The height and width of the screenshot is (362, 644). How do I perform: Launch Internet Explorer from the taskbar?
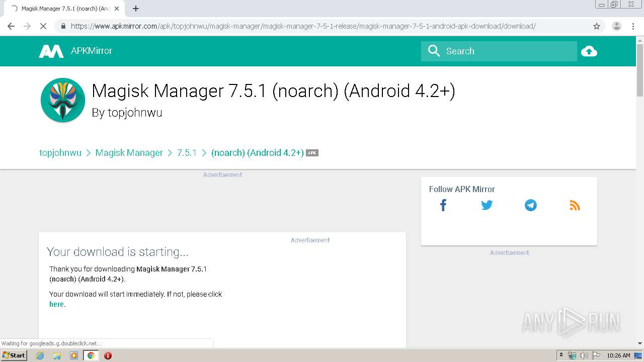(x=40, y=355)
